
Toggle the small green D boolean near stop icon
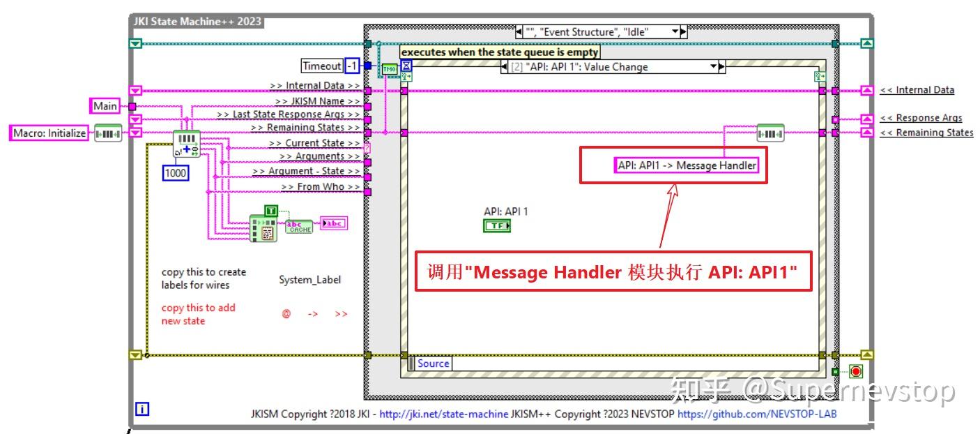click(x=835, y=371)
